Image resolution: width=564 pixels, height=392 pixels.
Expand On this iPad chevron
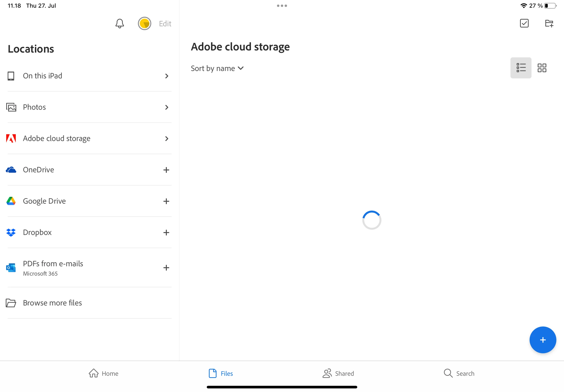(x=167, y=76)
